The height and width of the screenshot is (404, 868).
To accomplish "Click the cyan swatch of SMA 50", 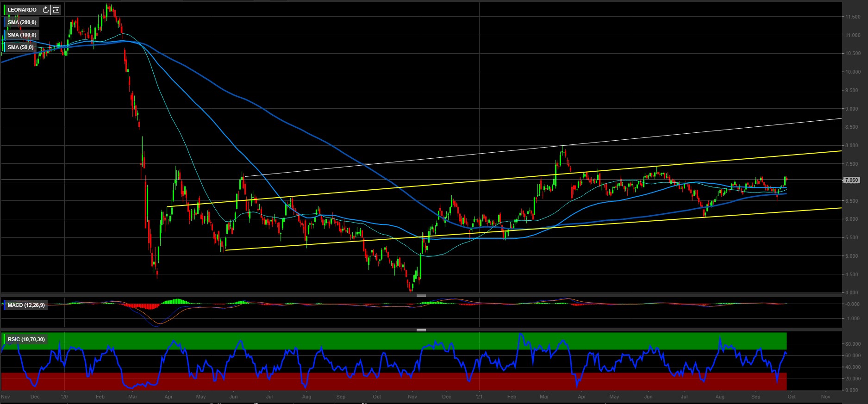I will (x=5, y=47).
